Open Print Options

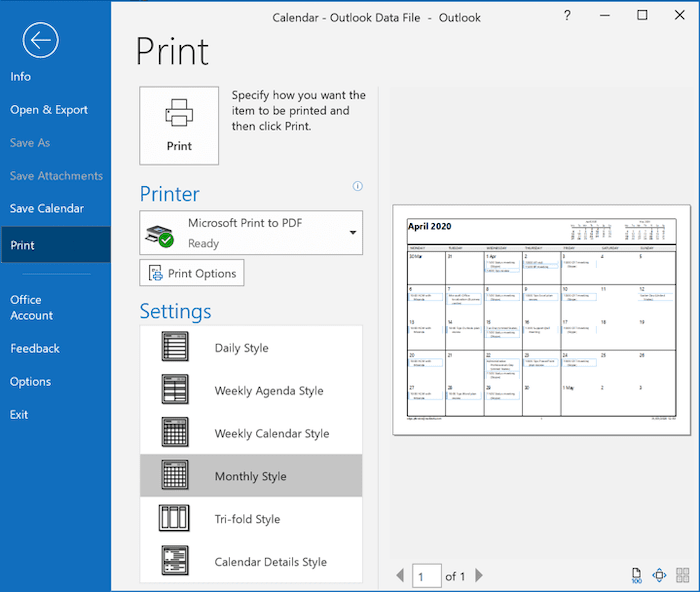pyautogui.click(x=192, y=273)
